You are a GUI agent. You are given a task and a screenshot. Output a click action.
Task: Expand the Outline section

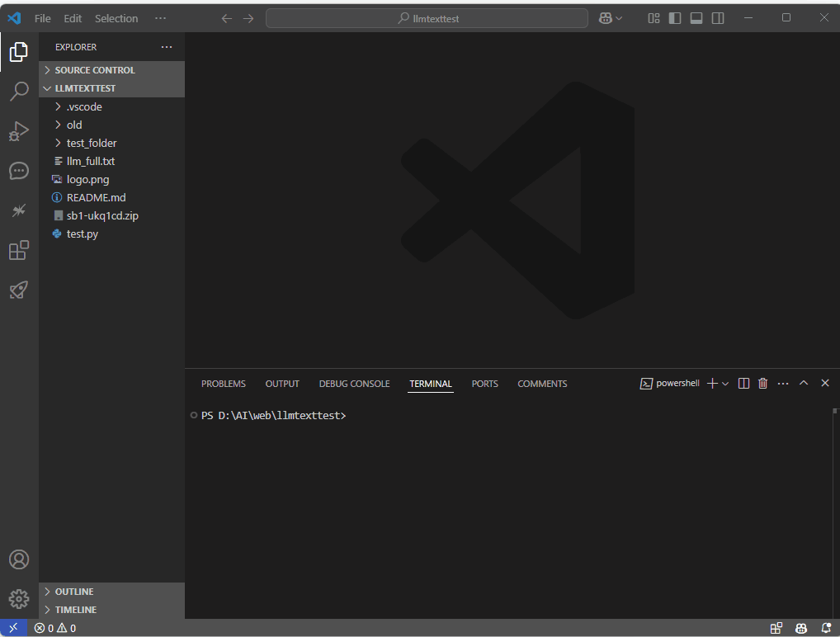pos(111,592)
